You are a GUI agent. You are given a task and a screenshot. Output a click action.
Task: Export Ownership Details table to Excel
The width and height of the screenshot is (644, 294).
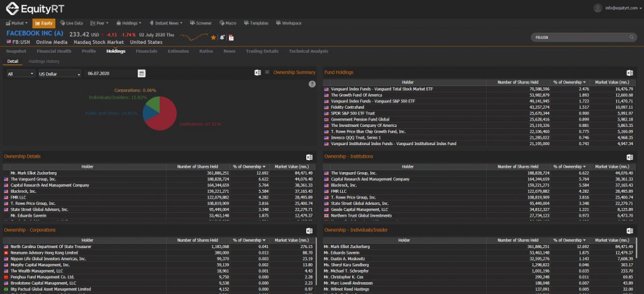309,157
